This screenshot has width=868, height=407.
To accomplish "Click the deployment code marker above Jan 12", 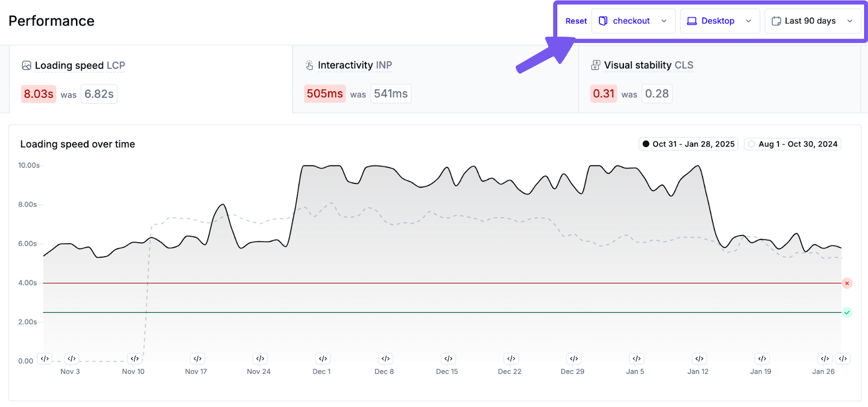I will click(699, 359).
